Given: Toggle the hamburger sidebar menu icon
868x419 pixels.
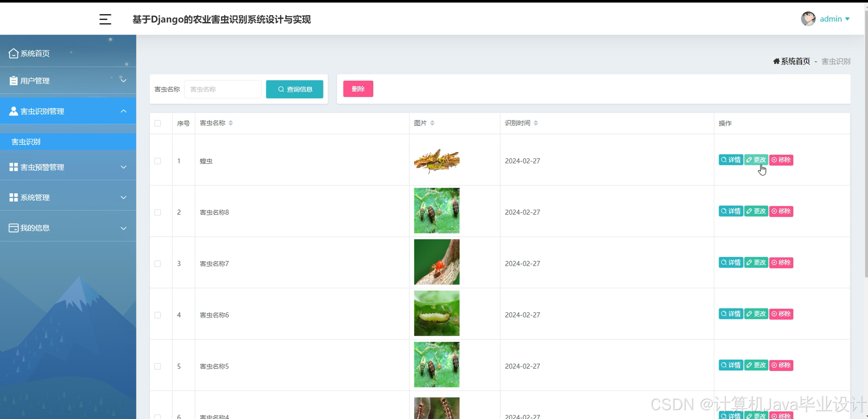Looking at the screenshot, I should (x=105, y=19).
